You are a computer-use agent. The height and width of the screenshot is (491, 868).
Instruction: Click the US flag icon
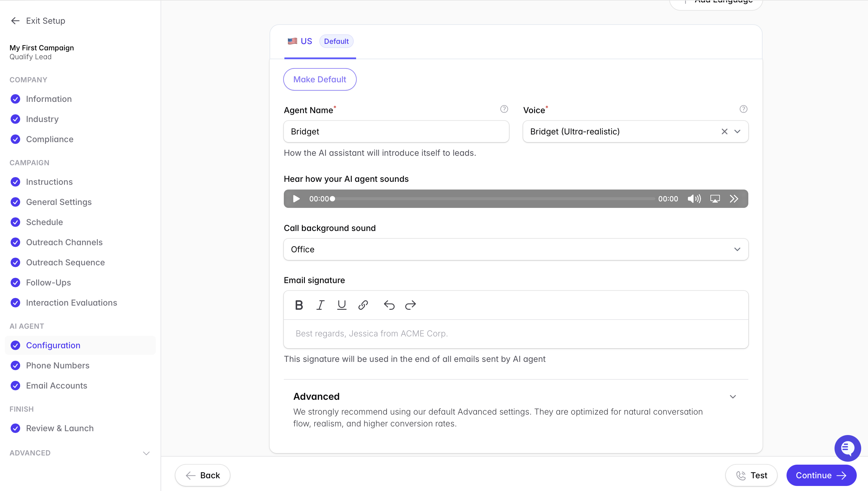(x=292, y=41)
